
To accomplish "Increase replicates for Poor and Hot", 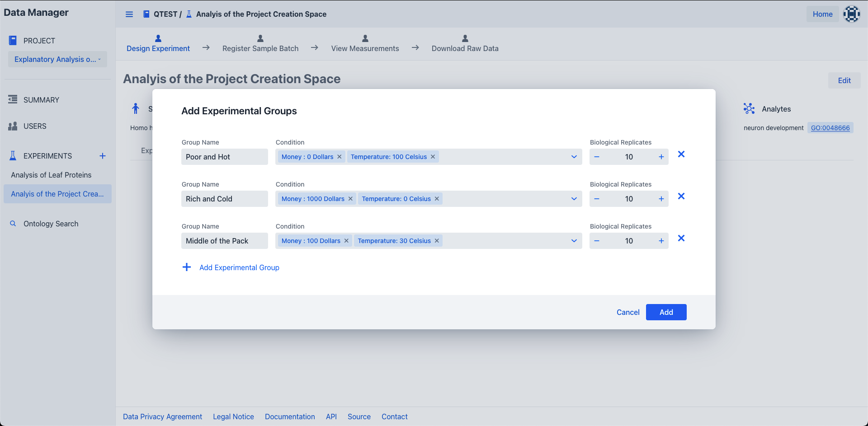I will point(661,157).
